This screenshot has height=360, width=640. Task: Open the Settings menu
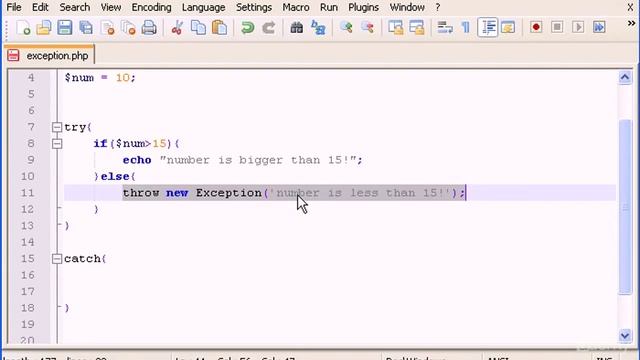(253, 7)
